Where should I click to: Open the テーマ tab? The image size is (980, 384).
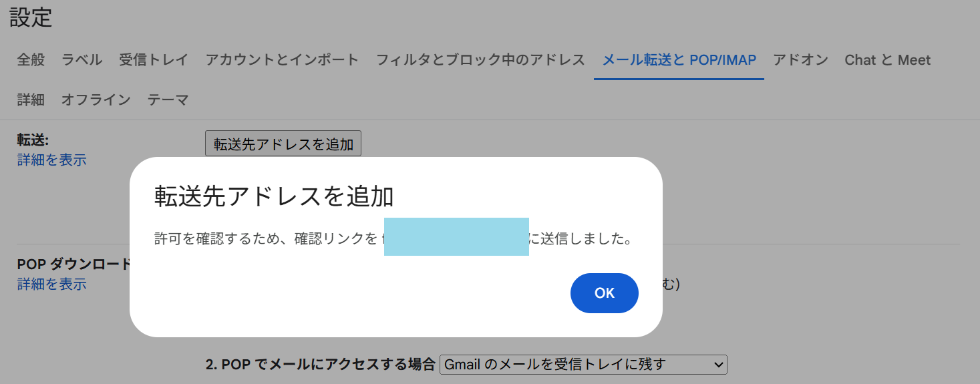(x=168, y=100)
